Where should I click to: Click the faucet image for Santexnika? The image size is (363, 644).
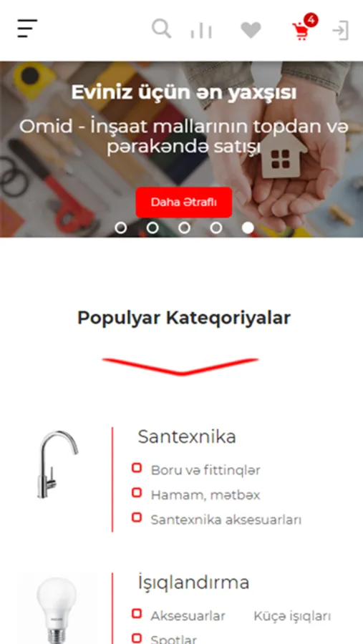point(58,464)
